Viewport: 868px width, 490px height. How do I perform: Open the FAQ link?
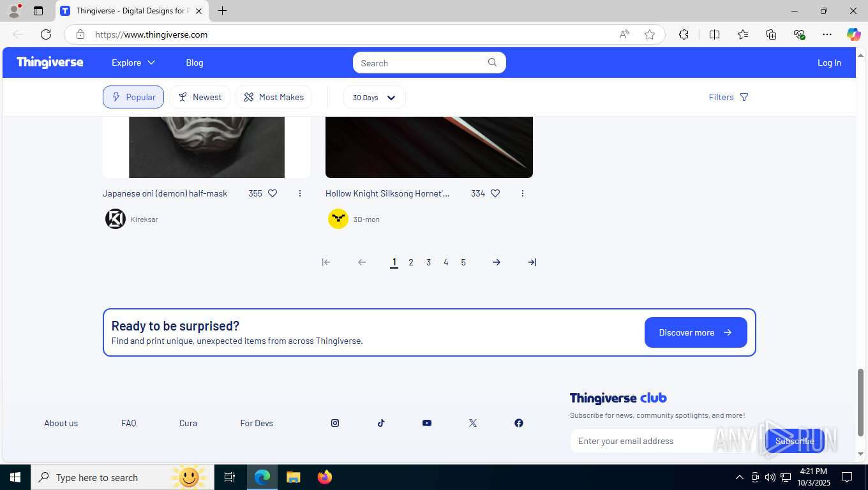[129, 423]
